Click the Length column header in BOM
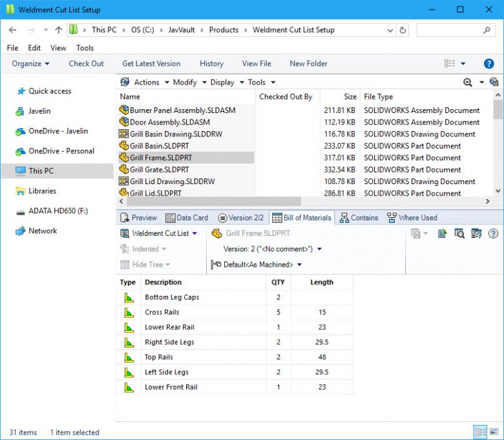This screenshot has height=440, width=504. [322, 282]
